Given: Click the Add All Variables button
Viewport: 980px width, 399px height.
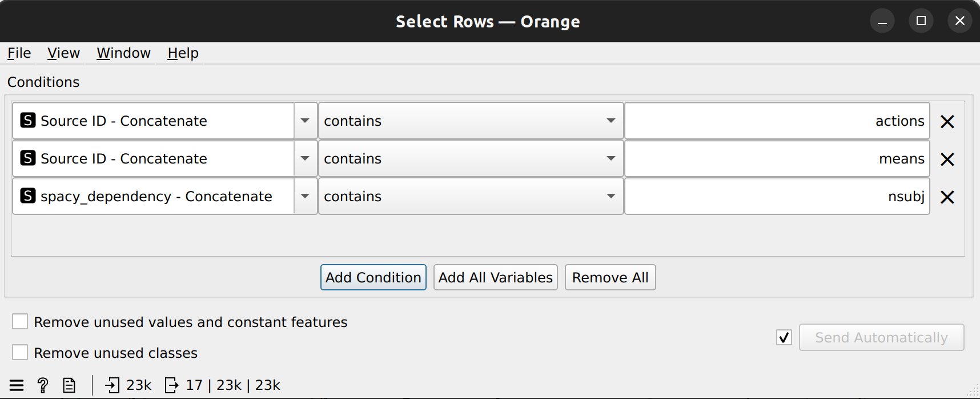Looking at the screenshot, I should coord(496,277).
